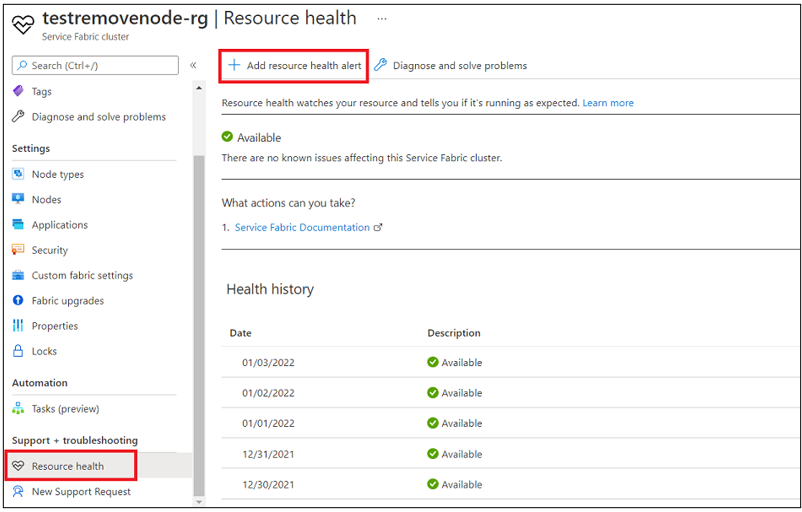Click the Node types icon
This screenshot has width=802, height=512.
point(18,174)
